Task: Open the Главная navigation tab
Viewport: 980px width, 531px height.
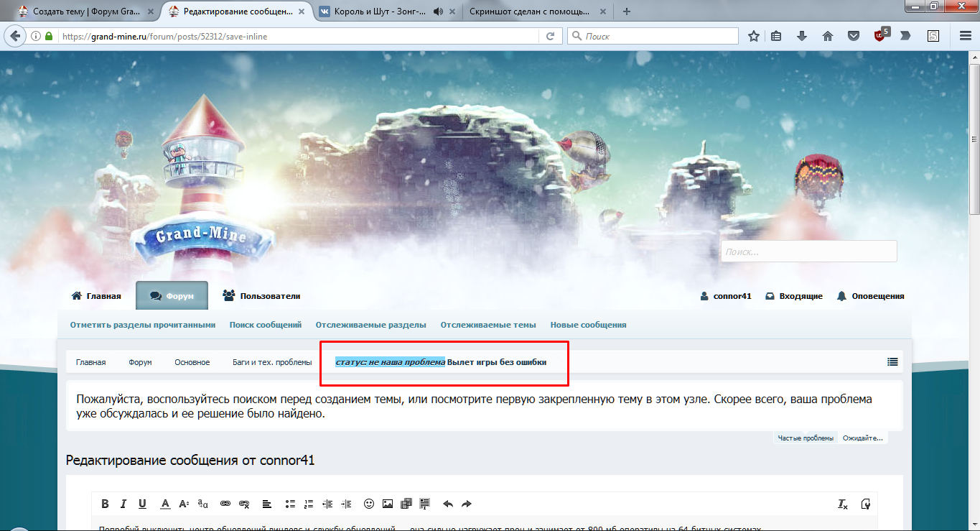Action: click(x=96, y=296)
